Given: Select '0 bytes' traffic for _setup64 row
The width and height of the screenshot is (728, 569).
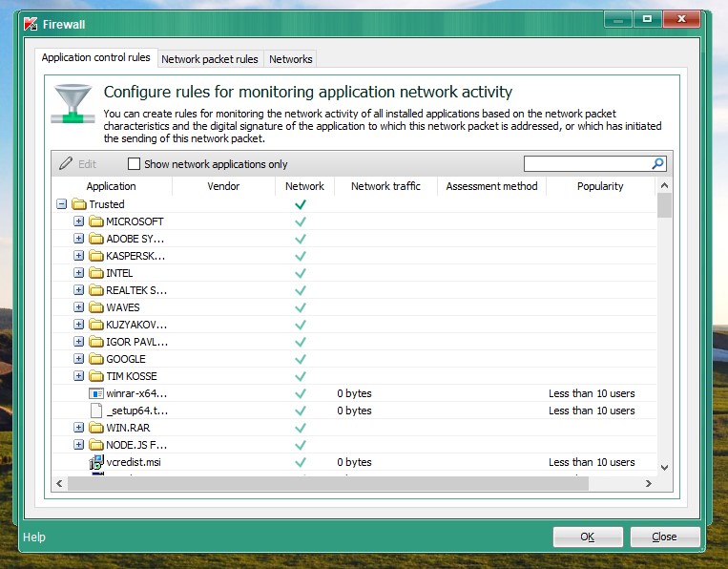Looking at the screenshot, I should point(354,411).
